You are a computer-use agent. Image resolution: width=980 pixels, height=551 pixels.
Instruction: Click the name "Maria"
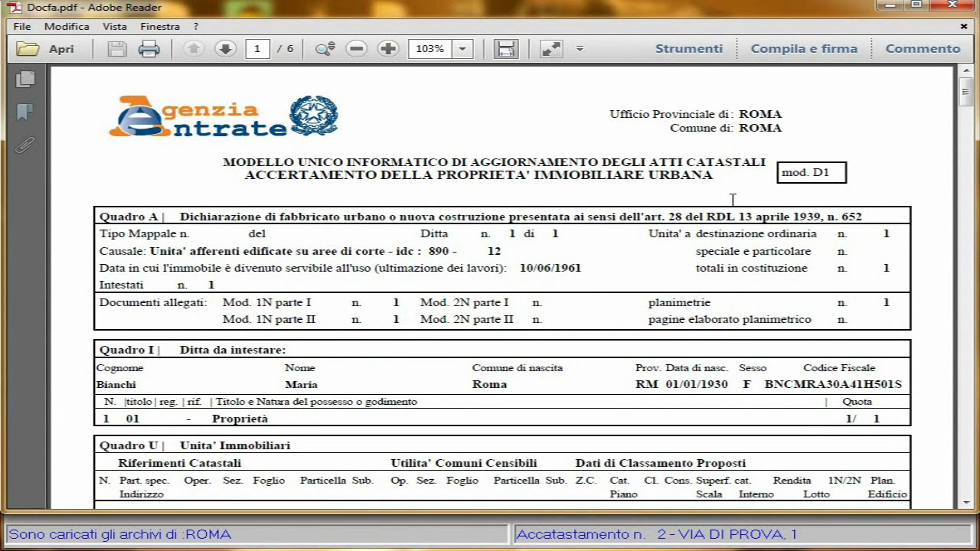tap(301, 384)
